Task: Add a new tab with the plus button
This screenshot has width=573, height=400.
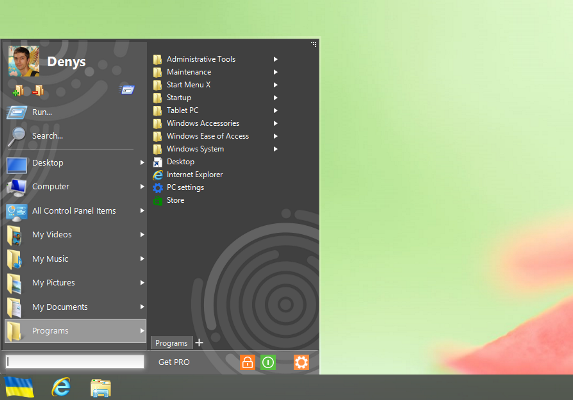Action: (199, 343)
